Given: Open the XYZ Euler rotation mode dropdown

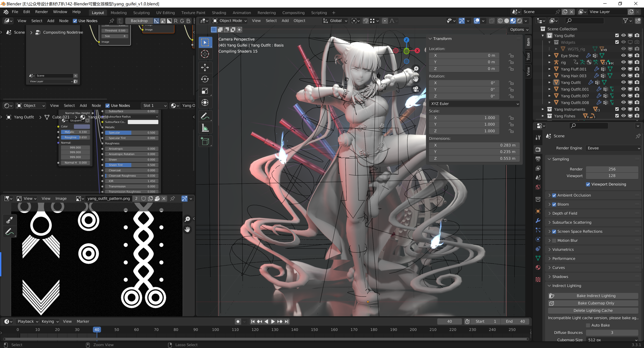Looking at the screenshot, I should coord(474,104).
